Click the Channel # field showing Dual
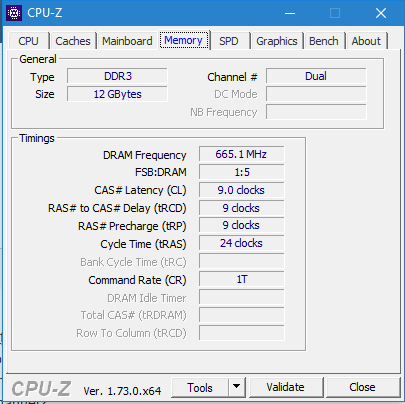Screen dimensions: 405x404 (316, 76)
